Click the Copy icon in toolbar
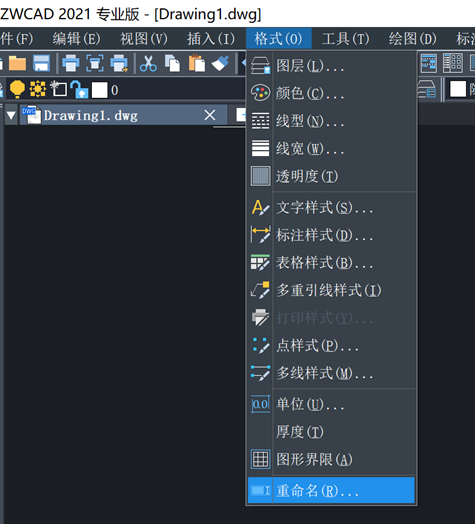Image resolution: width=475 pixels, height=524 pixels. coord(172,63)
